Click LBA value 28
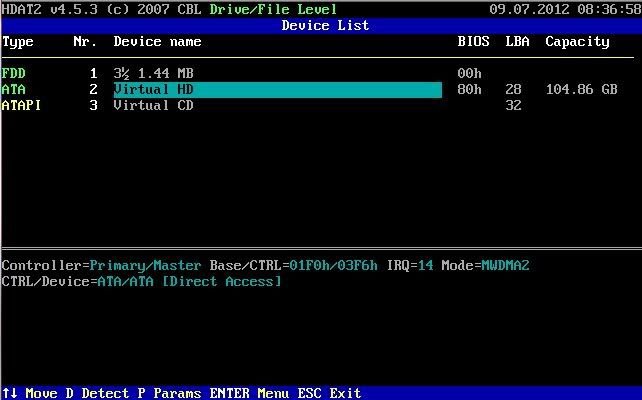The width and height of the screenshot is (642, 400). pyautogui.click(x=513, y=90)
